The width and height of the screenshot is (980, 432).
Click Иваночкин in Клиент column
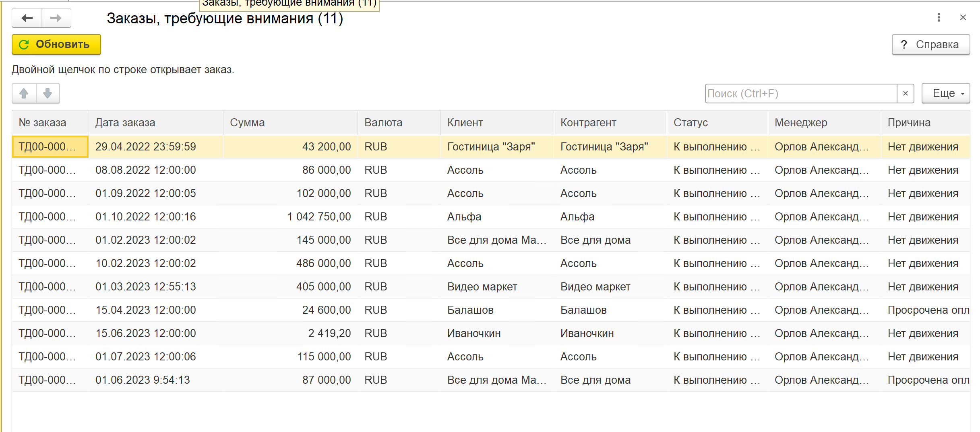point(497,333)
